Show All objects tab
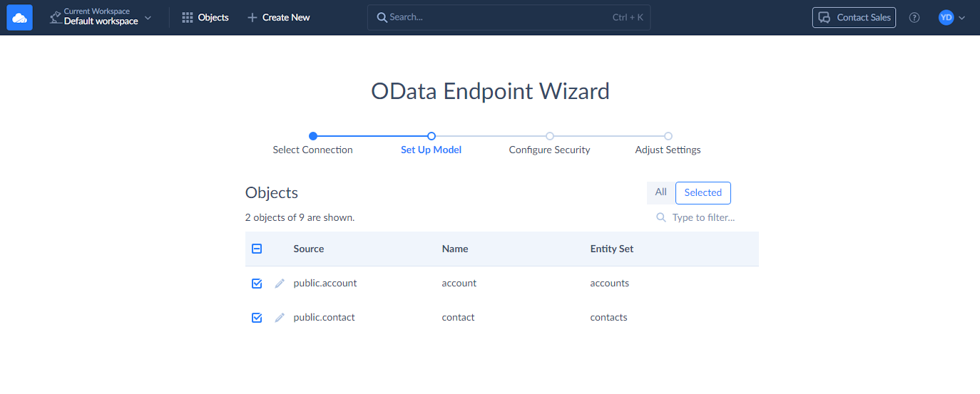 (660, 192)
